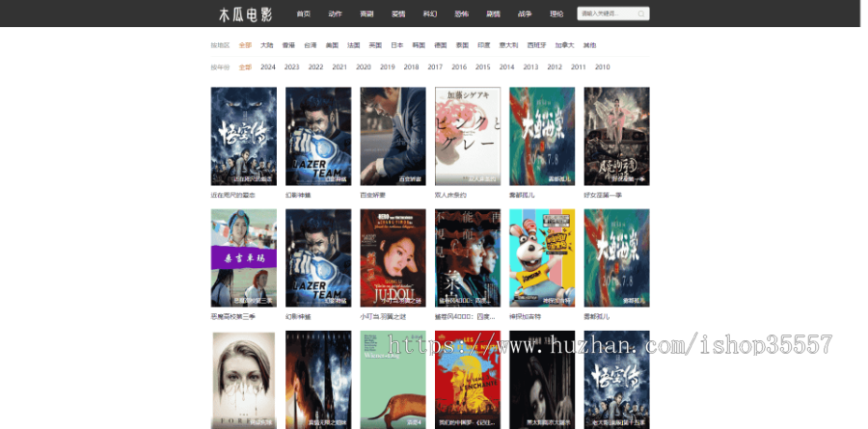Open the 恐怖 category in navigation
Image resolution: width=868 pixels, height=429 pixels.
(461, 14)
